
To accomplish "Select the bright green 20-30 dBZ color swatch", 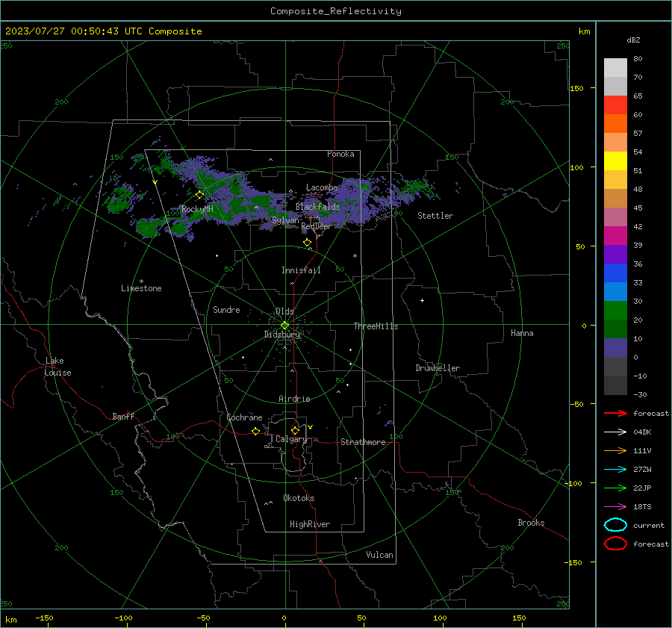I will 615,311.
